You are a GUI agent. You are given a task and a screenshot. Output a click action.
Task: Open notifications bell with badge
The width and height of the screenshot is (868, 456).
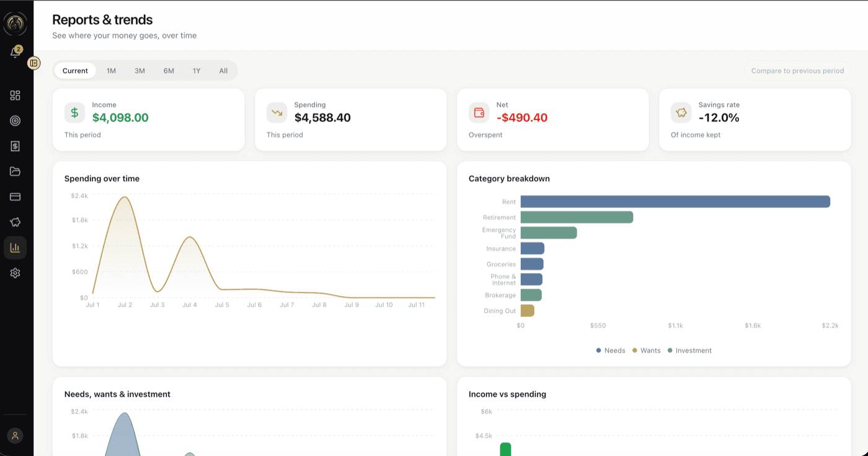15,53
